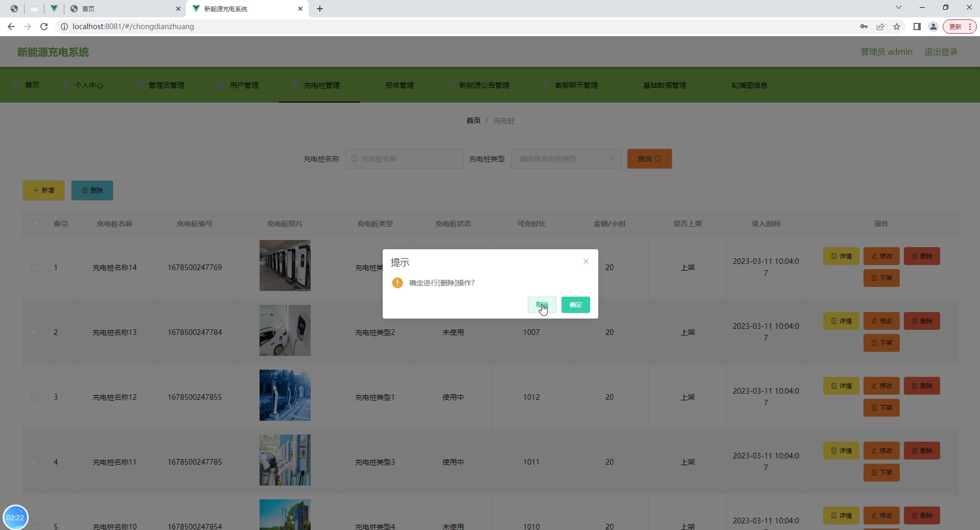Open 详情 for 充电桩名称13

841,321
